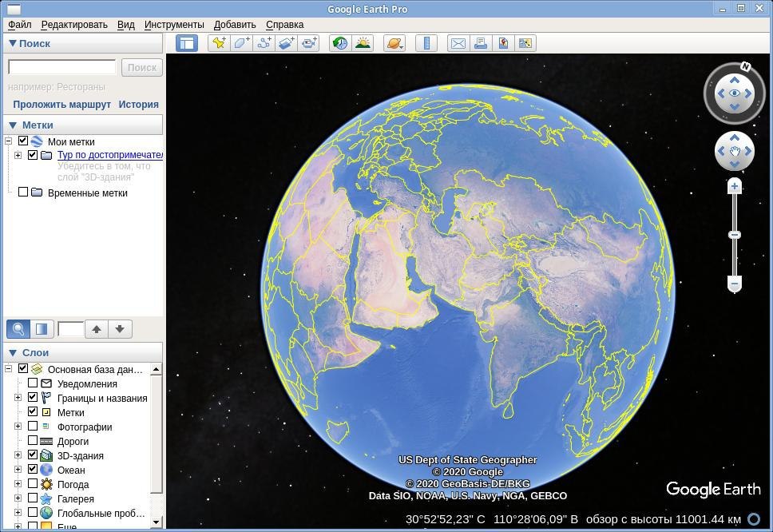Disable 3D-здания layer checkbox

click(x=33, y=455)
